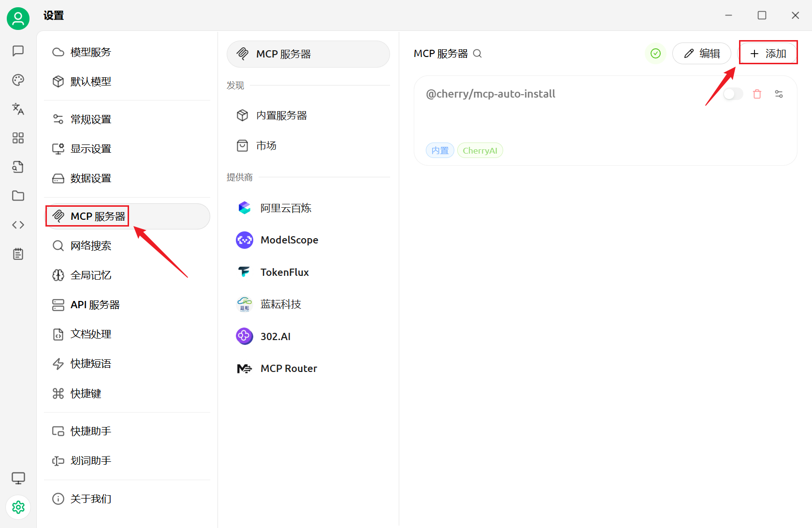This screenshot has height=528, width=812.
Task: Open 文档处理 settings
Action: 127,334
